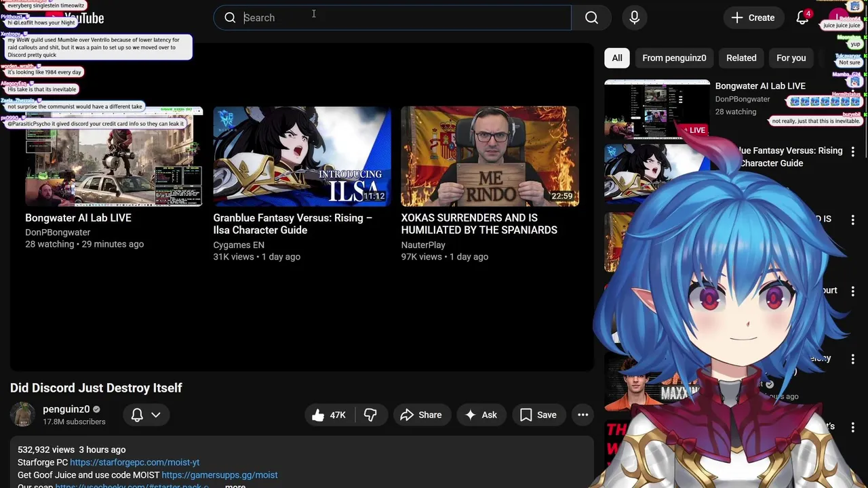Open XOKAS SURRENDERS video thumbnail
Image resolution: width=868 pixels, height=488 pixels.
point(490,156)
